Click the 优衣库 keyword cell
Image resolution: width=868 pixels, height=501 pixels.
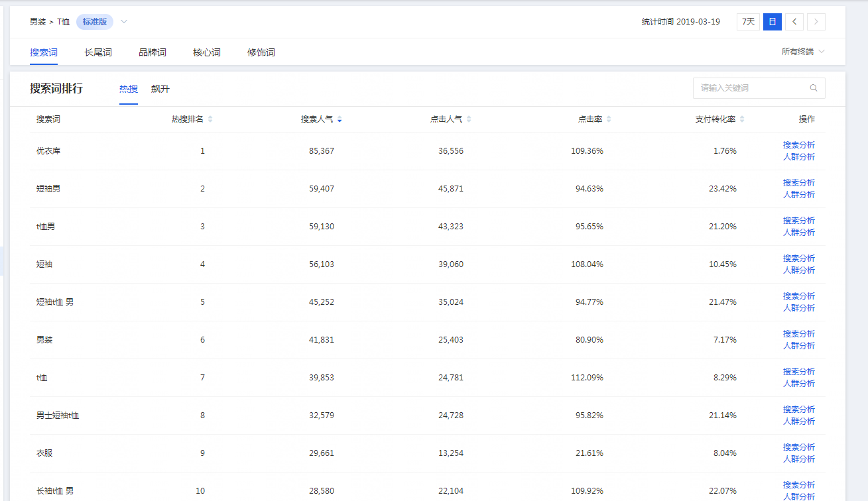tap(48, 151)
